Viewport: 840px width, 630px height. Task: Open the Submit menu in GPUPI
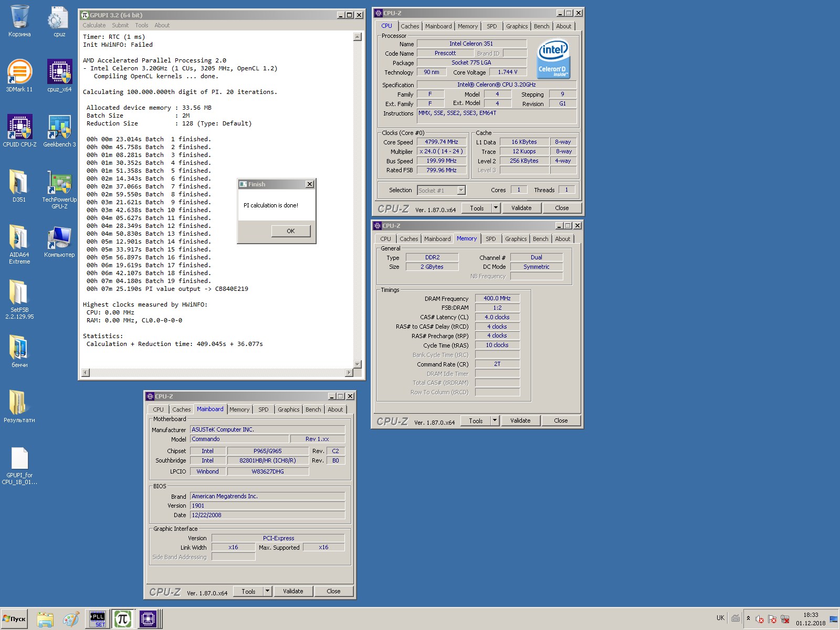tap(120, 25)
